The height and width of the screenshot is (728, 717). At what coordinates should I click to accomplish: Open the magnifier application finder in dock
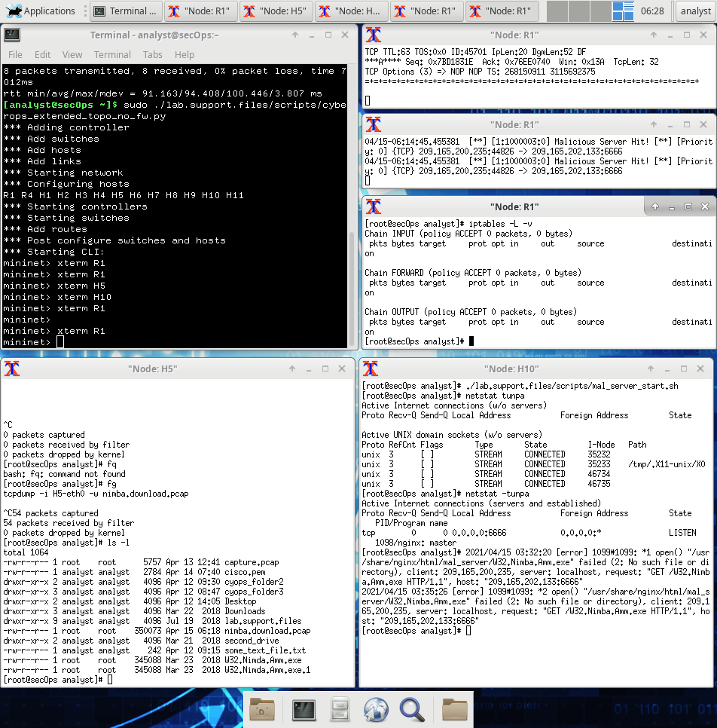pos(412,709)
